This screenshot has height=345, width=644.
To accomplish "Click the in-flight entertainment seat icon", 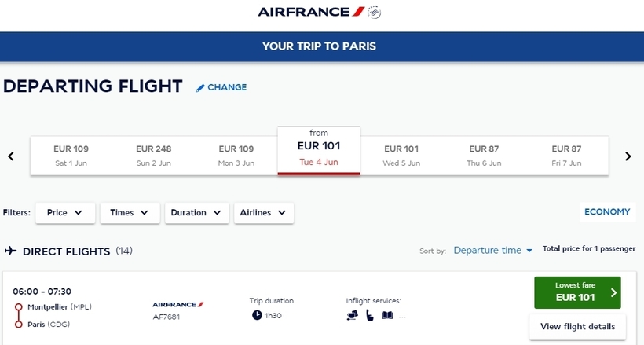I will (x=352, y=315).
